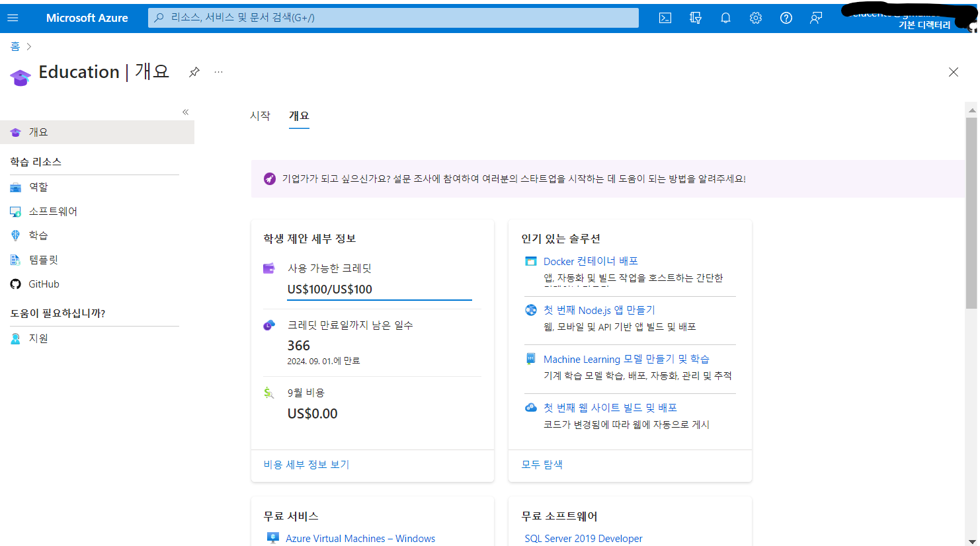This screenshot has height=546, width=980.
Task: Click the Node.js app icon
Action: 531,310
